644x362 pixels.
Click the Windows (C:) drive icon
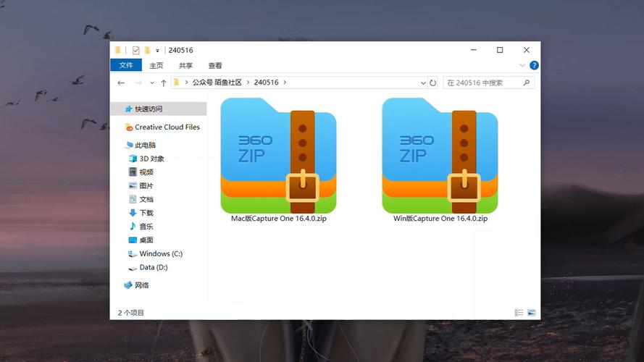point(133,253)
